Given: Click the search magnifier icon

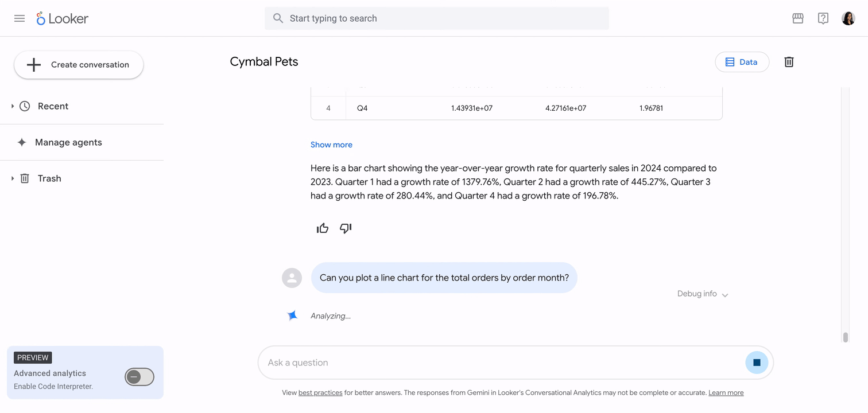Looking at the screenshot, I should (278, 18).
